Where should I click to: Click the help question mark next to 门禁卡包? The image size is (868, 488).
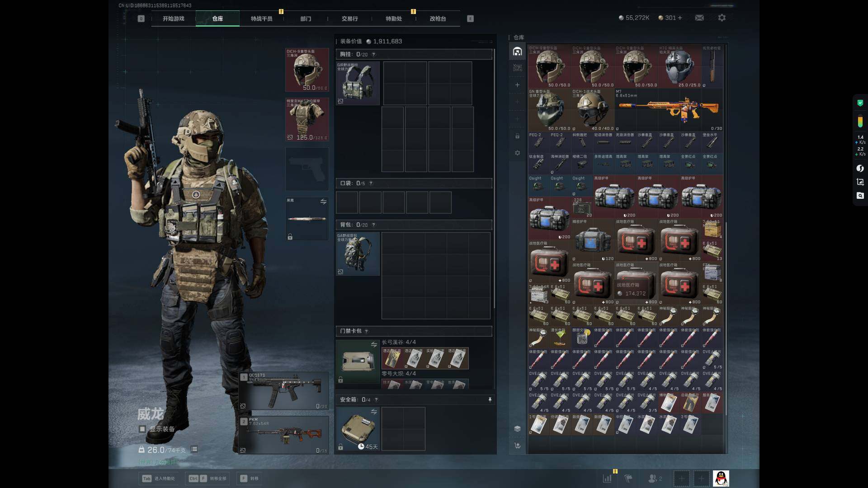(x=366, y=331)
